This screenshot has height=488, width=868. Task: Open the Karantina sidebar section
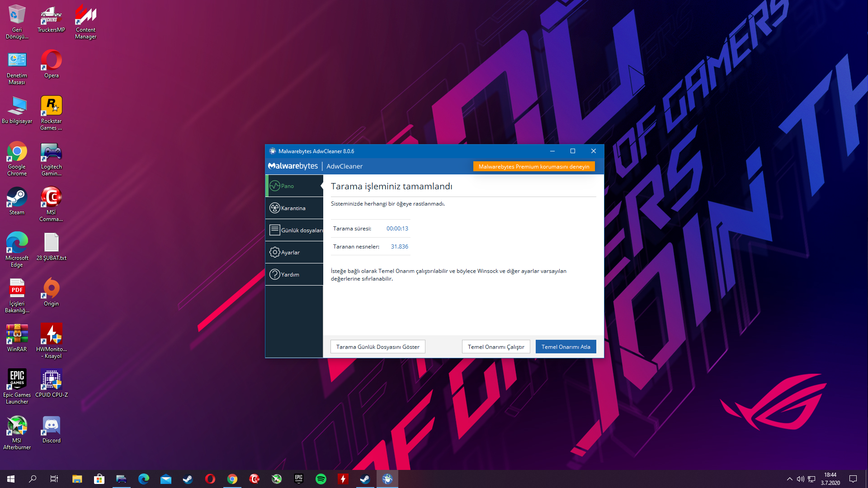tap(294, 208)
